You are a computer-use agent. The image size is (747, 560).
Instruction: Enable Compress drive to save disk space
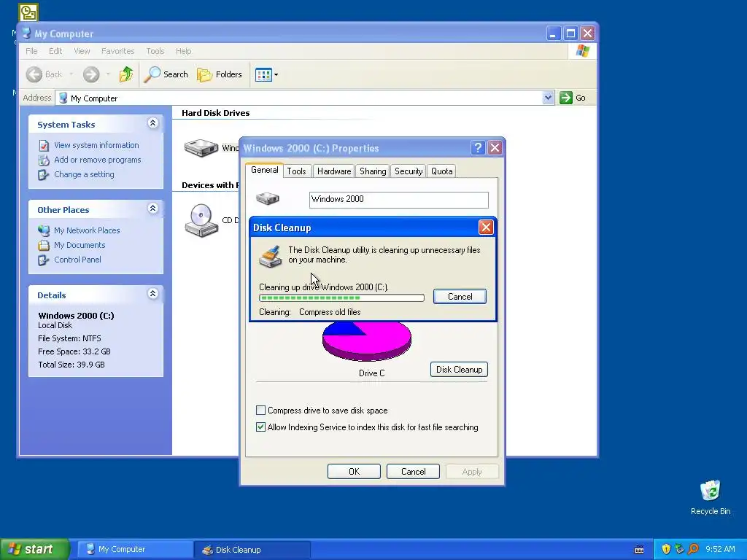coord(260,410)
